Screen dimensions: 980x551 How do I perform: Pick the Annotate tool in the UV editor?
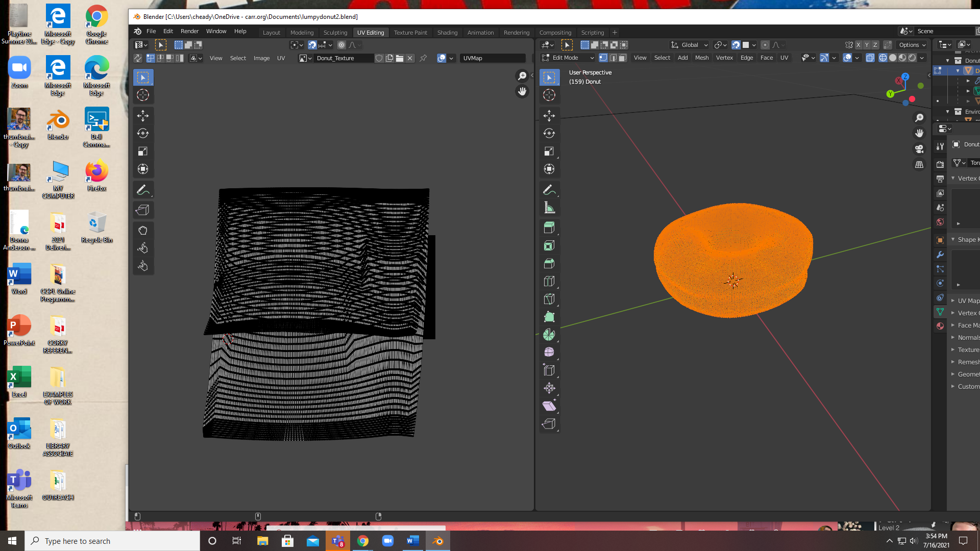pos(143,190)
